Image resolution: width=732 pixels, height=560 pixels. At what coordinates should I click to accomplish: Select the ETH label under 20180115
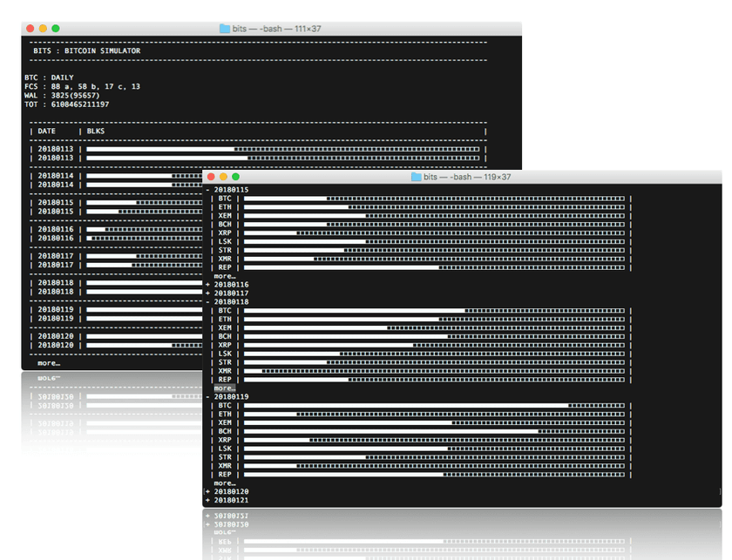point(225,207)
